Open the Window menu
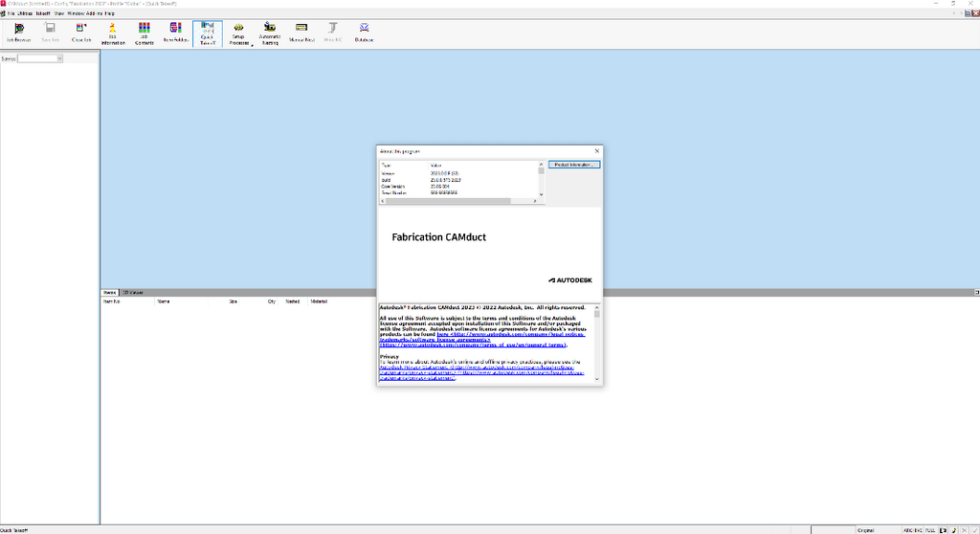The height and width of the screenshot is (534, 980). click(76, 13)
